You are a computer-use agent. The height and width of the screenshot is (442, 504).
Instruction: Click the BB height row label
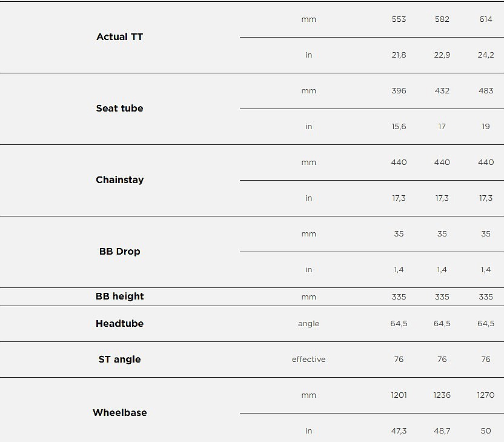click(x=119, y=296)
